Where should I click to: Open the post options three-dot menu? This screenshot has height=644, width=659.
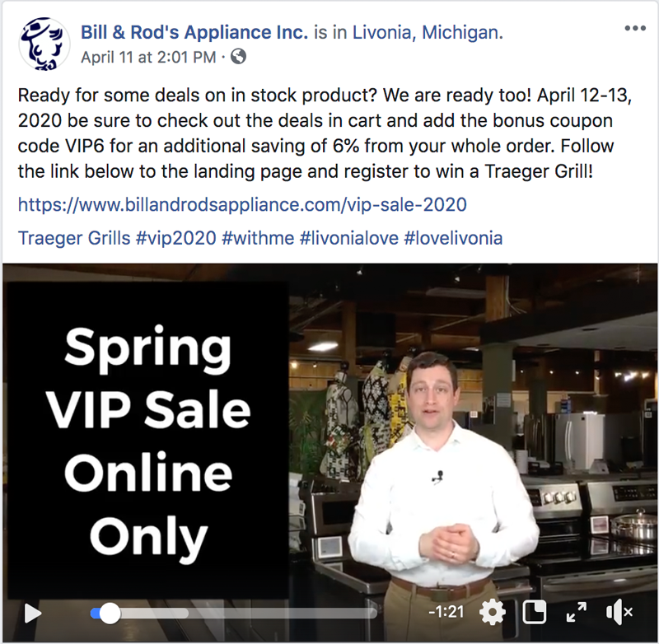635,28
